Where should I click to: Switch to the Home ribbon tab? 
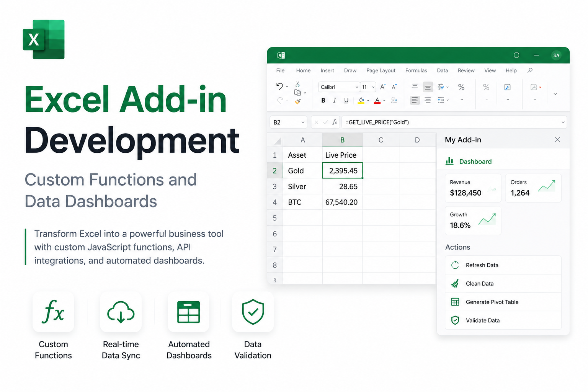click(x=303, y=70)
